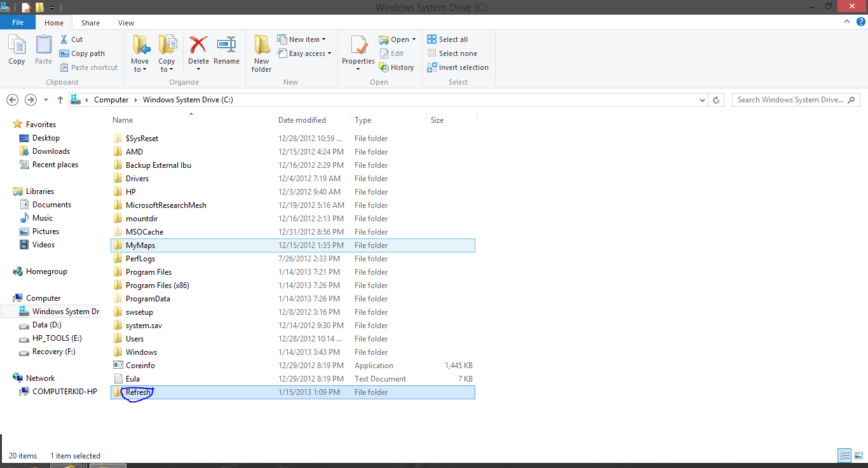Select the Coreinfo application file
The height and width of the screenshot is (468, 868).
click(293, 366)
